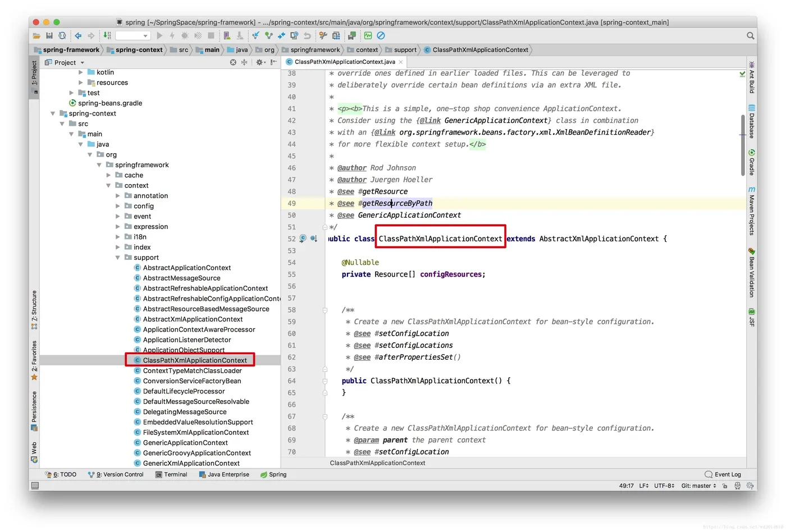The height and width of the screenshot is (532, 786).
Task: Open the Event Log
Action: (723, 475)
